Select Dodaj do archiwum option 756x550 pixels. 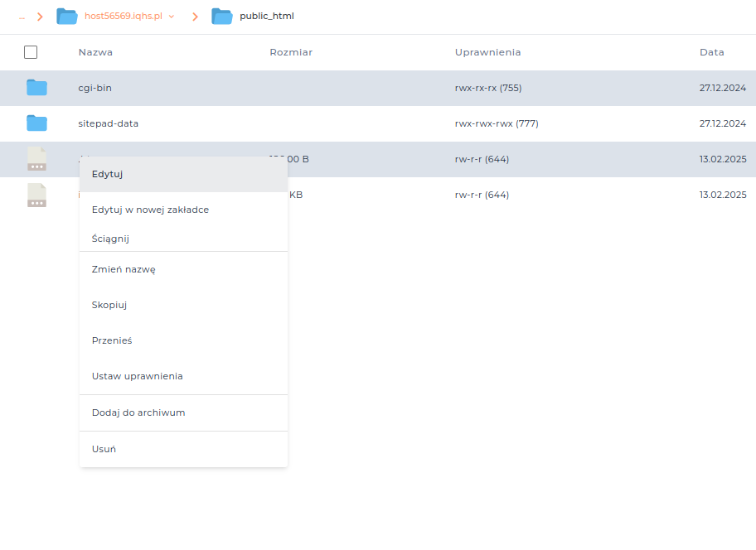point(138,412)
